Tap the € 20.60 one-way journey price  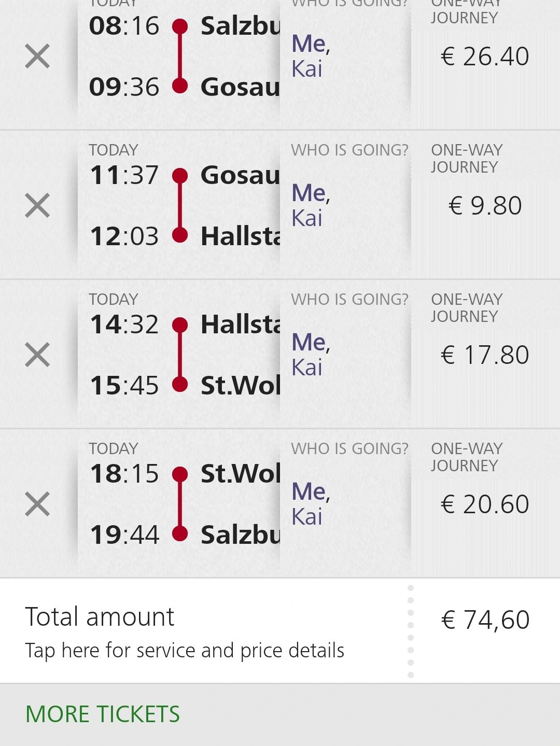[485, 504]
